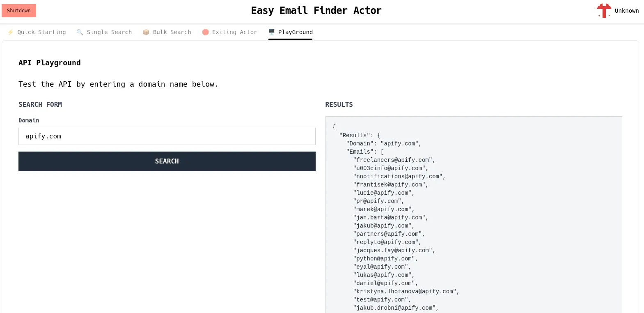The width and height of the screenshot is (644, 313).
Task: Go to the Bulk Search tab
Action: tap(172, 32)
